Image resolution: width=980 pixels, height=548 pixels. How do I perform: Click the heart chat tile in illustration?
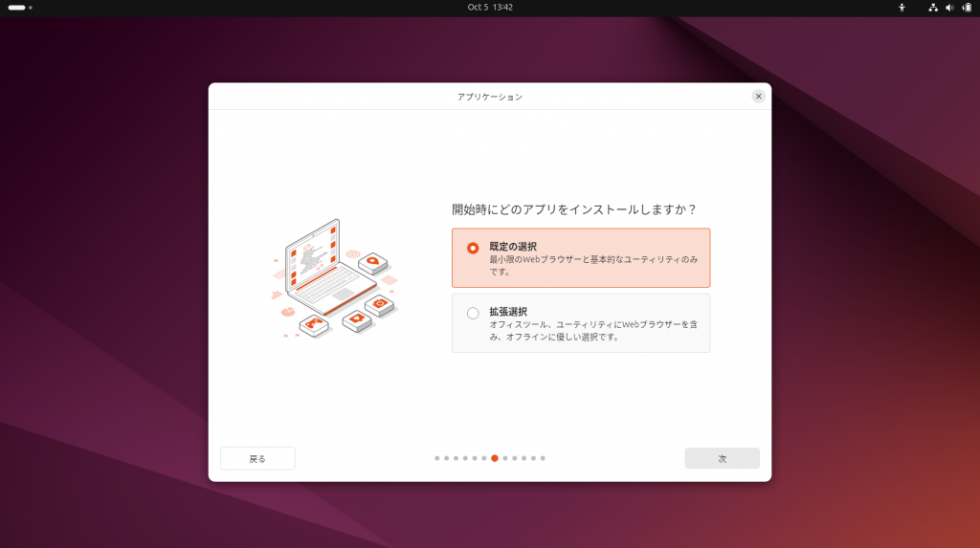tap(356, 319)
